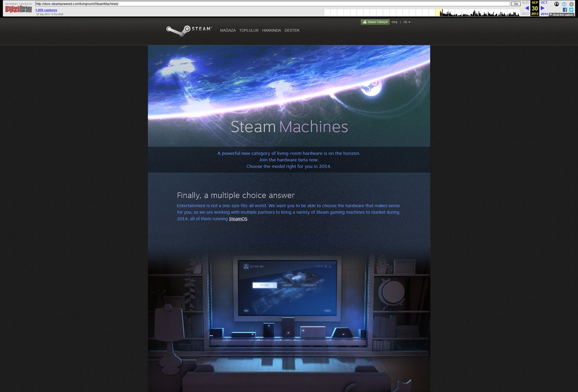This screenshot has width=578, height=392.
Task: Close the Wayback Machine toolbar
Action: [571, 4]
